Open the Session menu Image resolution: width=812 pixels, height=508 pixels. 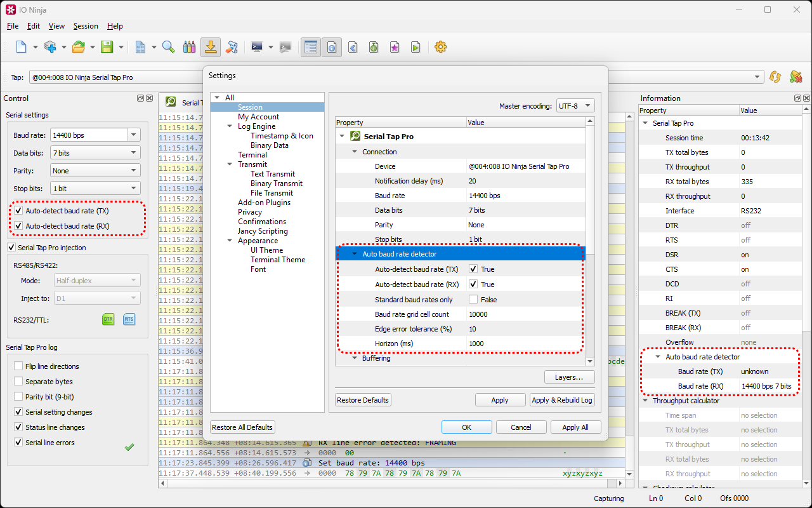86,26
